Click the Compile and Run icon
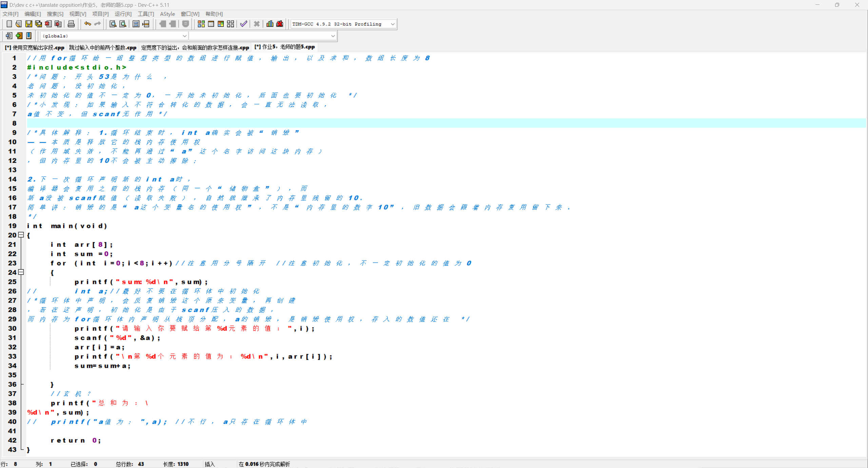The height and width of the screenshot is (468, 868). click(221, 24)
